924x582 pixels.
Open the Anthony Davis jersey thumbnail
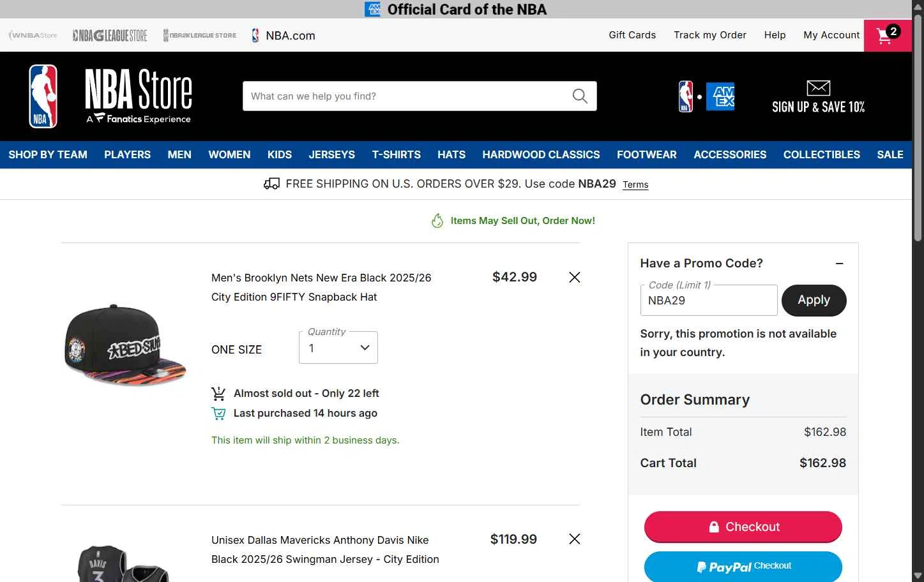tap(123, 563)
